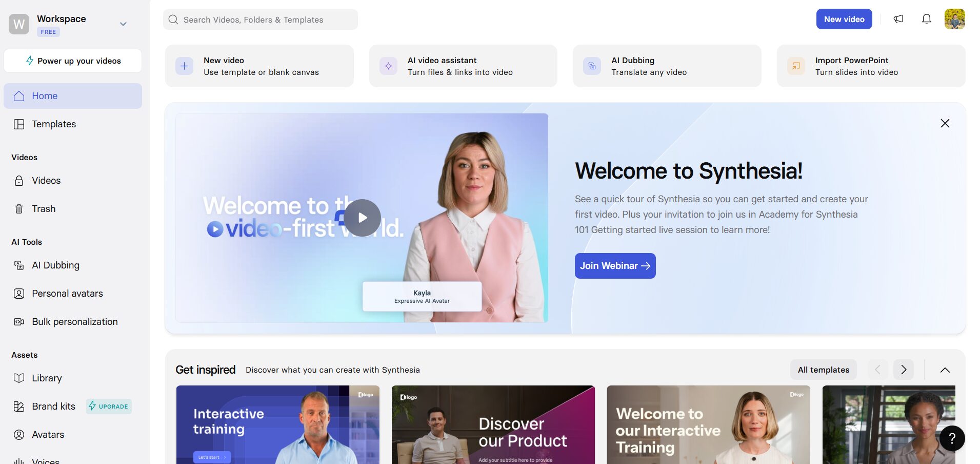The height and width of the screenshot is (464, 980).
Task: Click the UPGRADE badge next to Brand kits
Action: (109, 407)
